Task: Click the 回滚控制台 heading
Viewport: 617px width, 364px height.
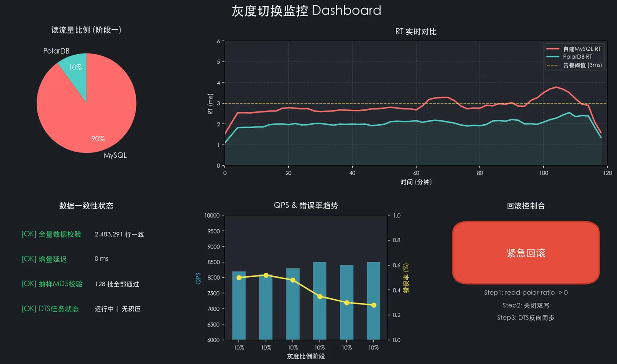Action: (526, 206)
